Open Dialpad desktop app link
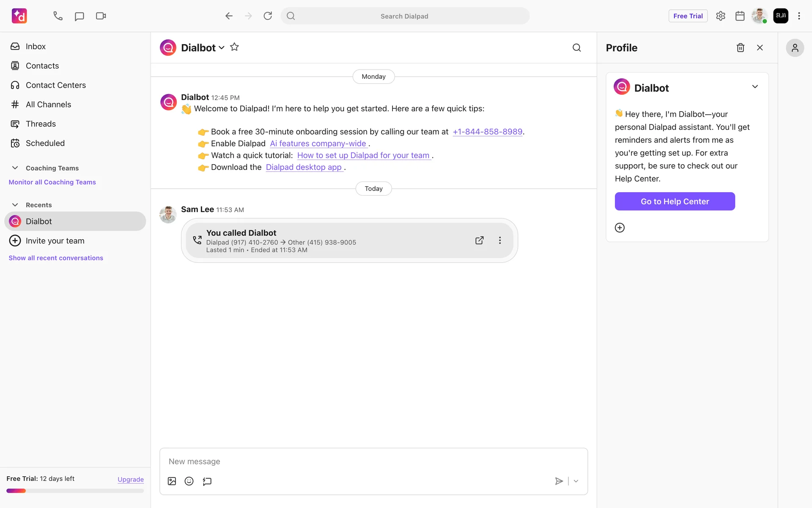812x508 pixels. (304, 167)
